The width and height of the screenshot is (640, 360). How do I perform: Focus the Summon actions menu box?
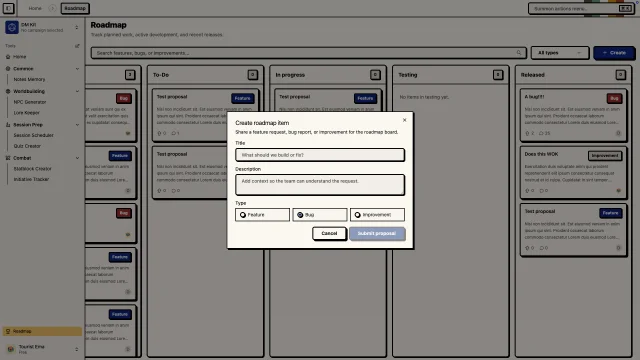[x=581, y=9]
